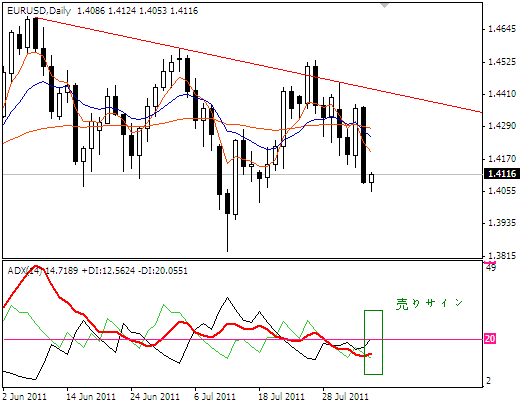The height and width of the screenshot is (403, 520).
Task: Click the 1.4055 price axis label
Action: point(502,190)
